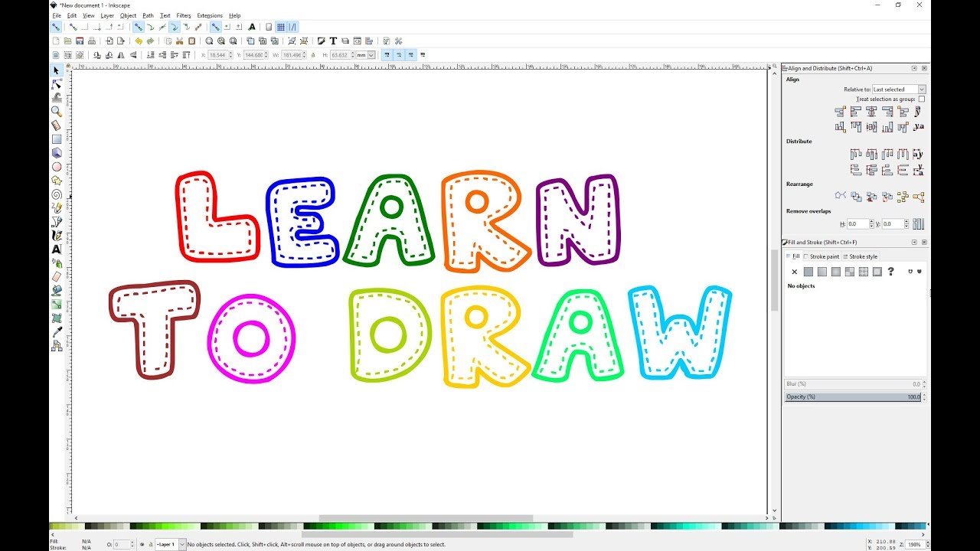This screenshot has width=980, height=551.
Task: Click the Height H input field
Action: click(x=341, y=55)
